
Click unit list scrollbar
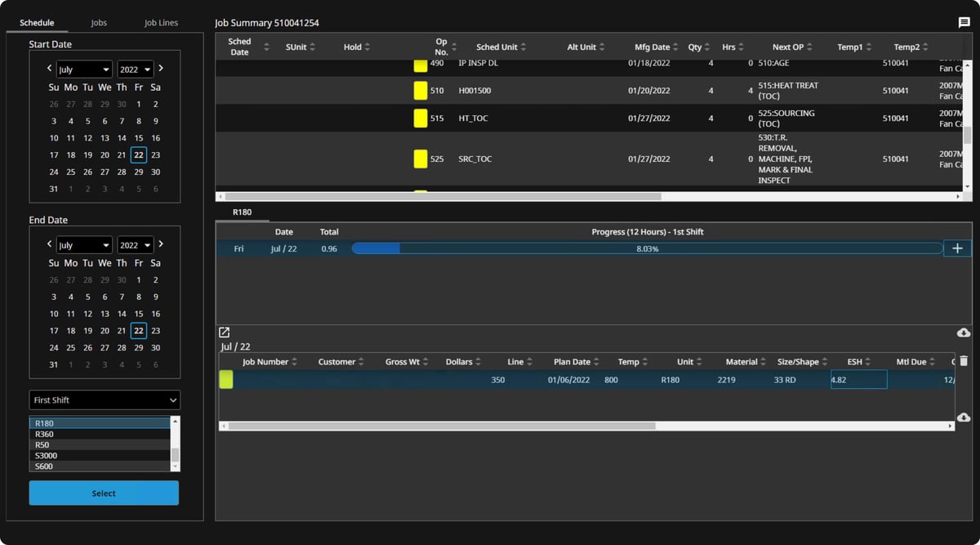175,455
